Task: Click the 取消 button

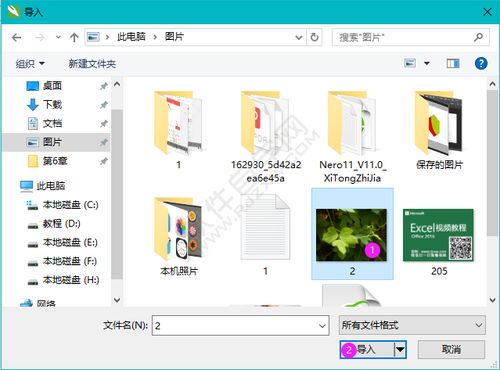Action: (451, 349)
